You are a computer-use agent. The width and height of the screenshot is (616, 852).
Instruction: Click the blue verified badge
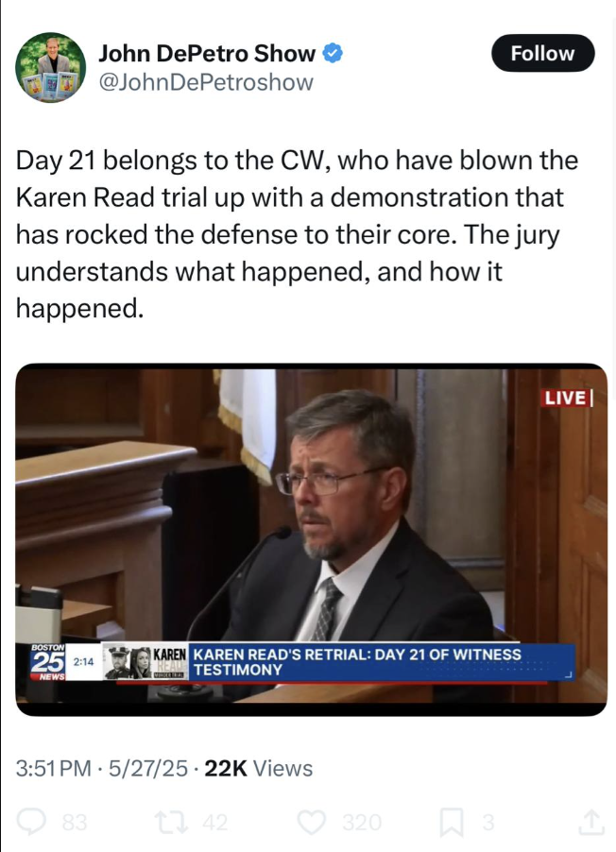333,53
